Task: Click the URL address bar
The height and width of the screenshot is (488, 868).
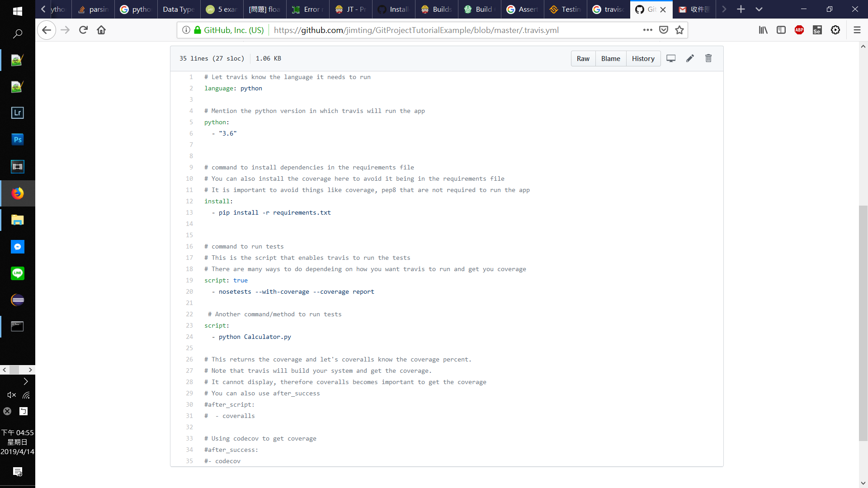Action: (416, 30)
